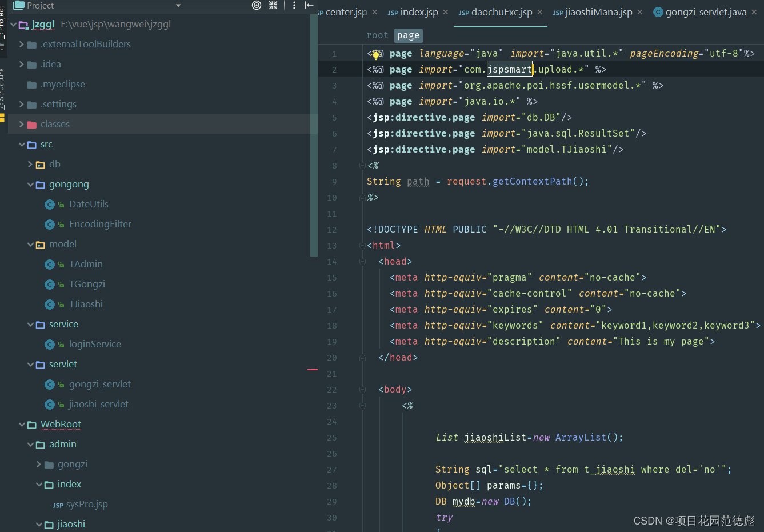Fold the body tag at line 22
764x532 pixels.
(362, 390)
